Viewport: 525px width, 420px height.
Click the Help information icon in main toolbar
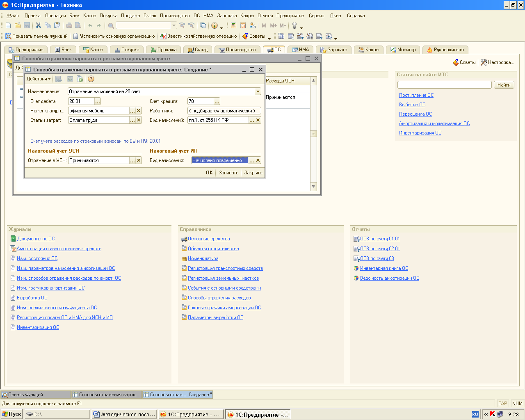(x=215, y=25)
